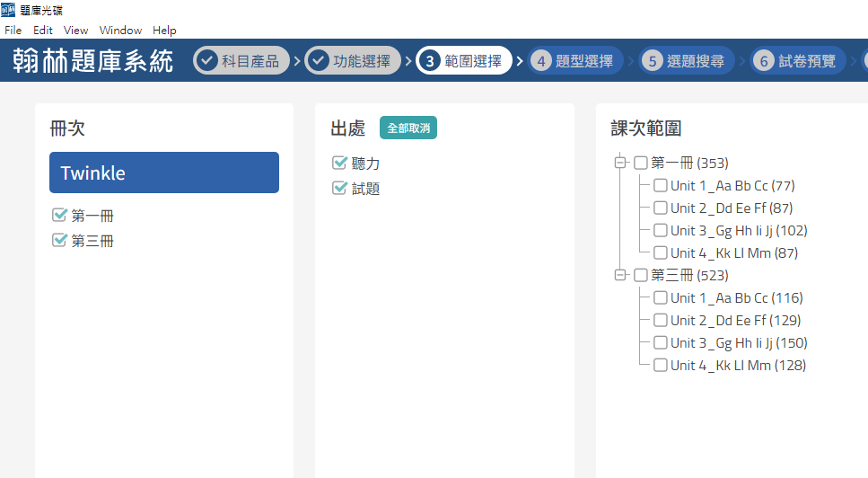The image size is (868, 478).
Task: Click the checkmark icon on 功能選擇 step
Action: 319,60
